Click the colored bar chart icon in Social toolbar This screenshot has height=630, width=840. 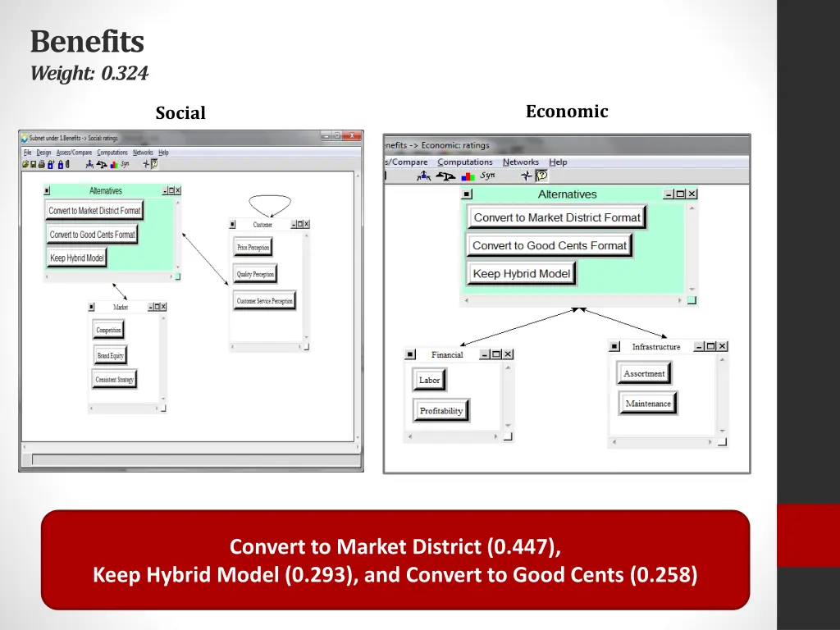tap(114, 164)
